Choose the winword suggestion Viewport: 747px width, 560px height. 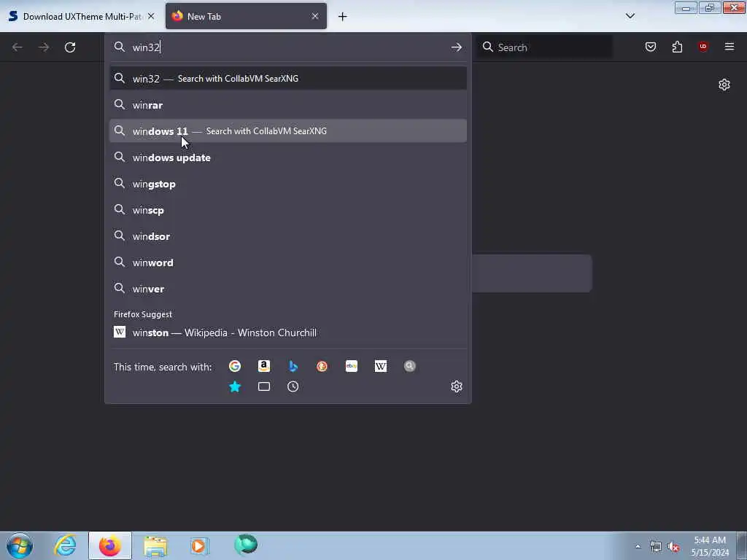click(288, 262)
